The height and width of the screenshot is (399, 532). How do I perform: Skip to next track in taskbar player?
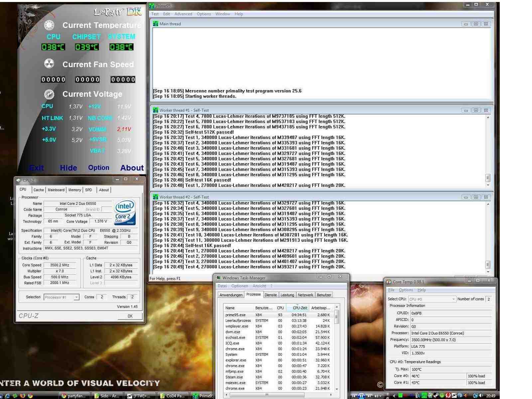(x=369, y=396)
